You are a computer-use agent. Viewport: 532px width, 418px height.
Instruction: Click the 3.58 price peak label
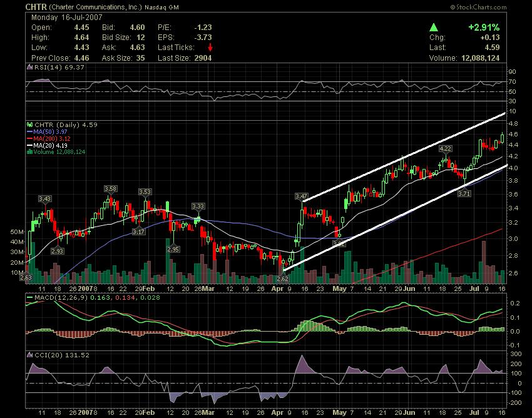(111, 188)
